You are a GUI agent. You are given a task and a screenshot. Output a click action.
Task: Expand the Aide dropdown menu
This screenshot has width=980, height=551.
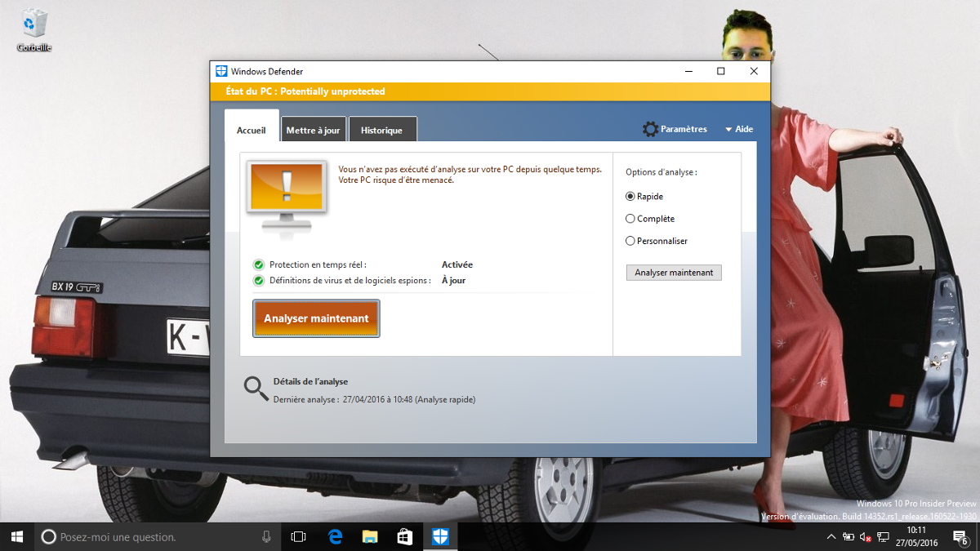point(739,129)
